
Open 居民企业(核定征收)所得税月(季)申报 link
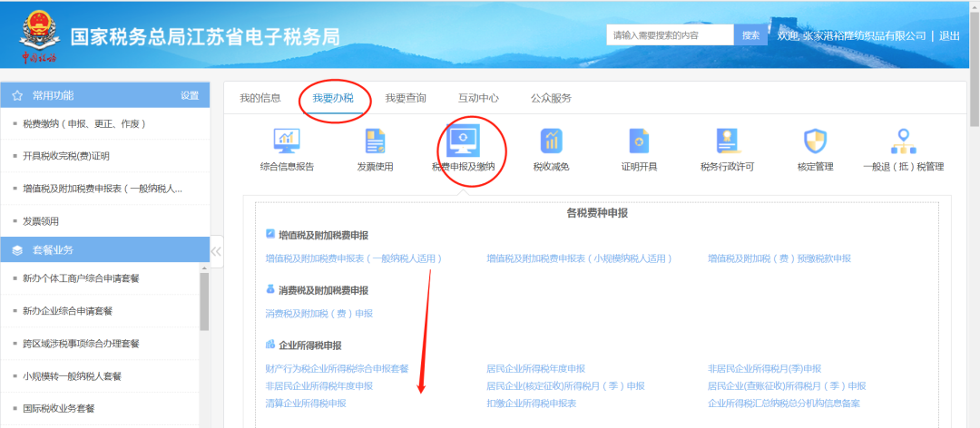[565, 386]
